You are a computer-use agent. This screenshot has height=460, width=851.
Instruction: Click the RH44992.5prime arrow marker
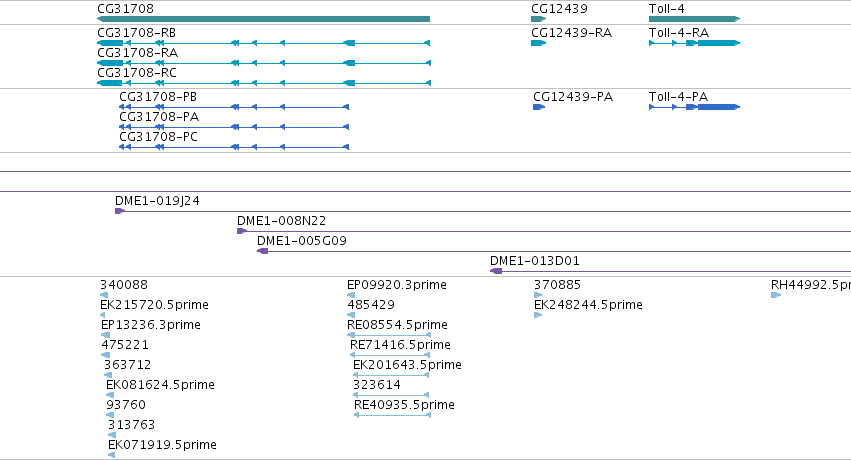tap(776, 295)
